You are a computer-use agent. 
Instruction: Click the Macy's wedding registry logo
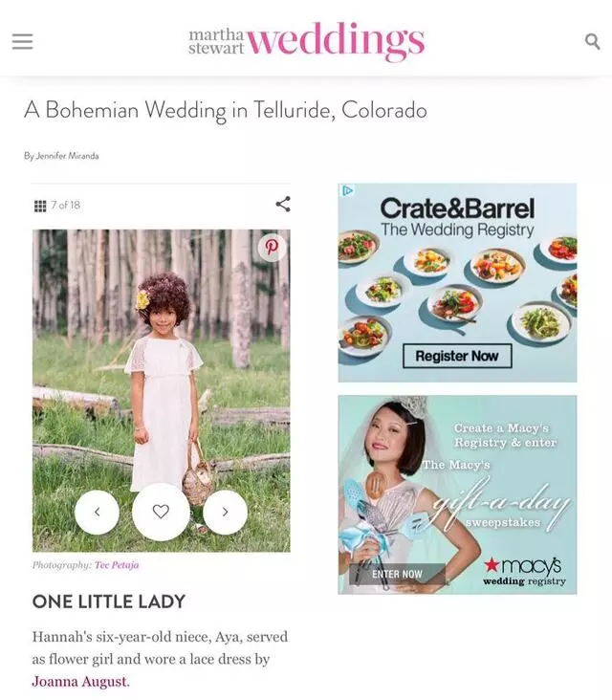[524, 571]
